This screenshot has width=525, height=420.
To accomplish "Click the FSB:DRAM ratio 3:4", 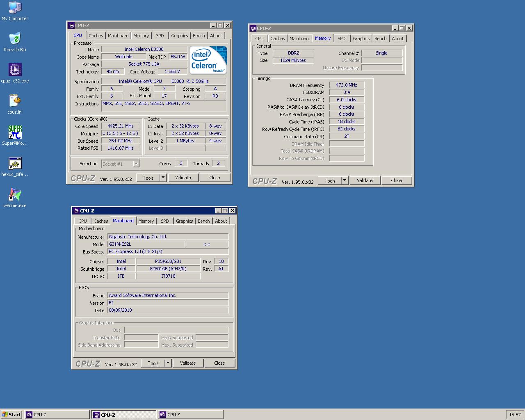I will click(347, 92).
